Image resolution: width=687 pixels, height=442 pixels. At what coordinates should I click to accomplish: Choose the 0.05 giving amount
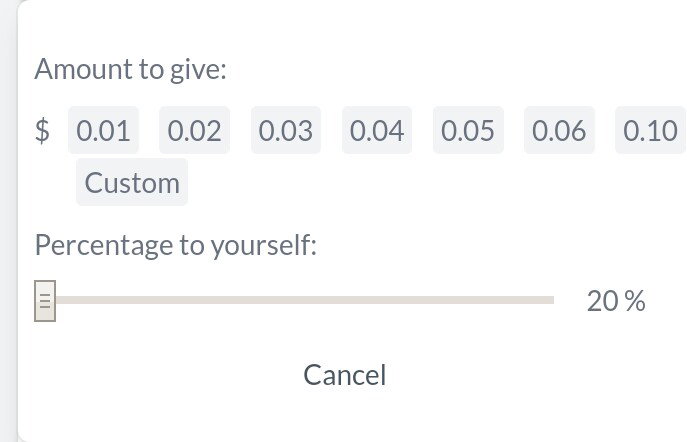point(468,130)
